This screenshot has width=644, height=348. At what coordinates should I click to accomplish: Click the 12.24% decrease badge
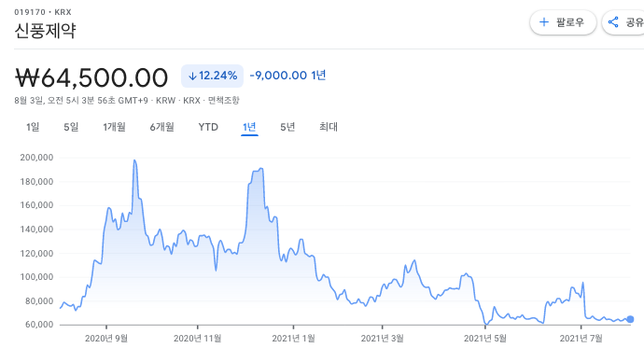(213, 76)
